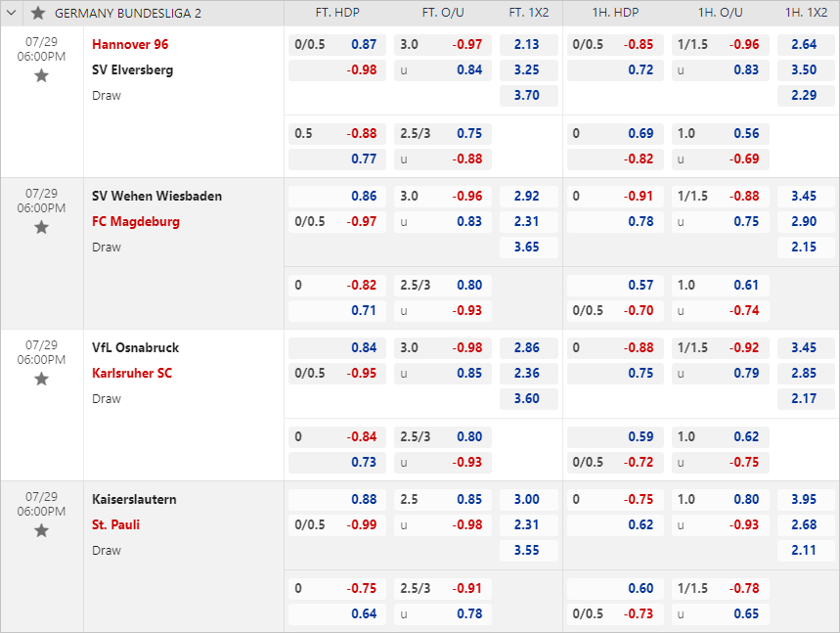Select SV Elversberg FT handicap odds -0.98

pos(337,70)
